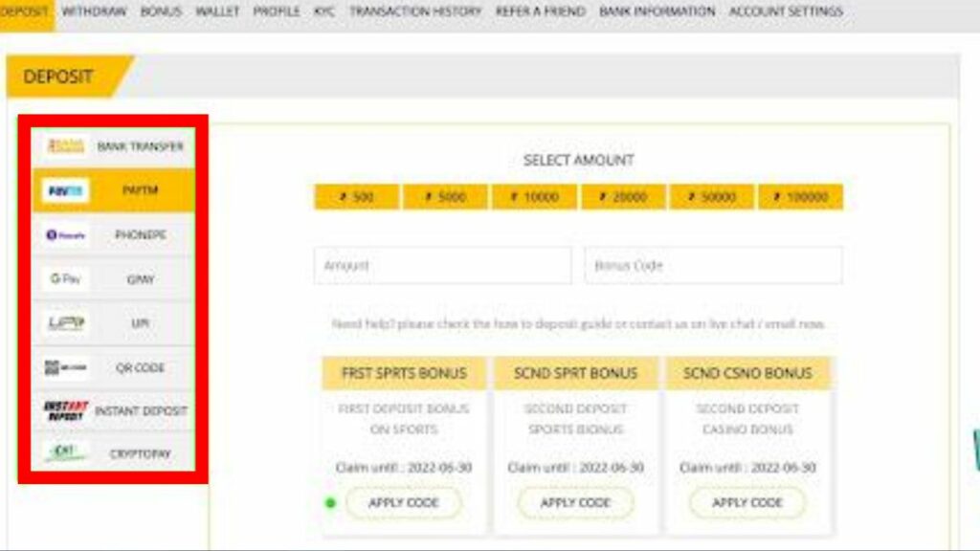The image size is (980, 551).
Task: Apply code for SCND CSNO BONUS
Action: point(747,503)
